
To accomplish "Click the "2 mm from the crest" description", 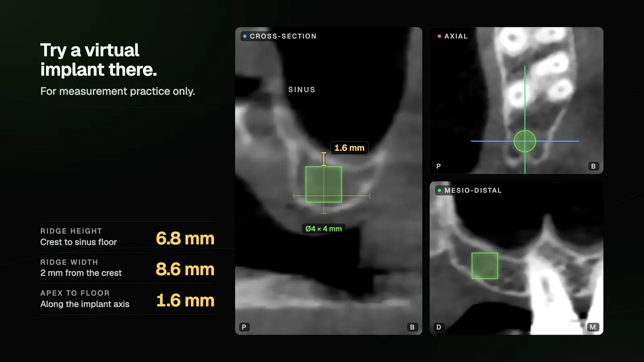I will (x=81, y=273).
